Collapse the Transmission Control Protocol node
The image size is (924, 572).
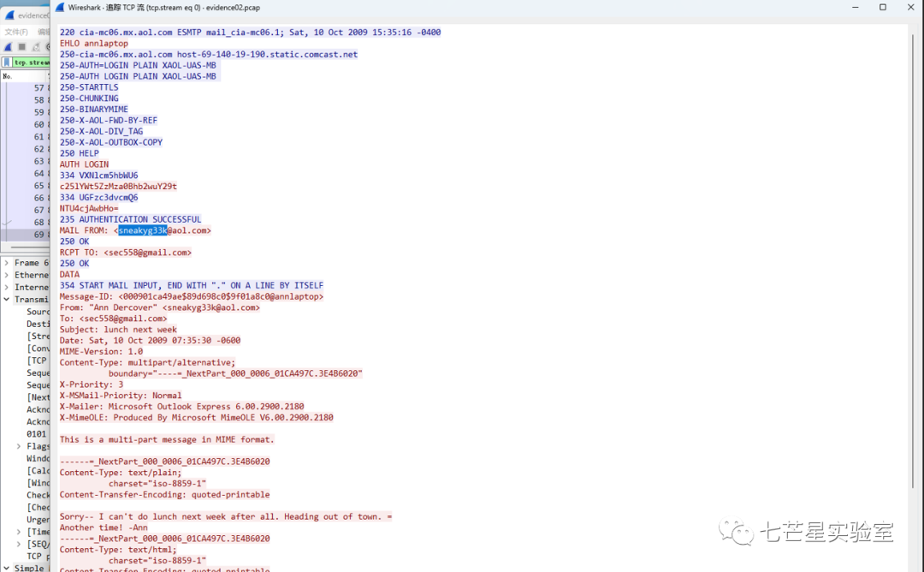[7, 300]
